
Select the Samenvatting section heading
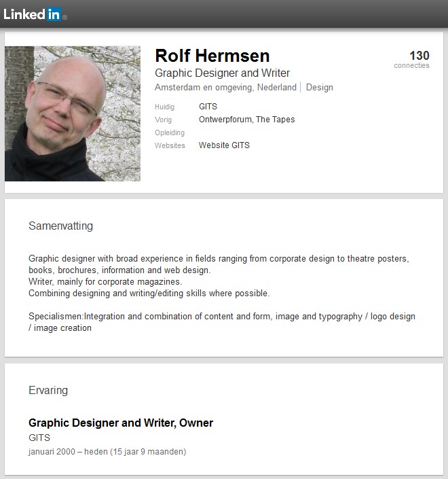click(x=60, y=226)
